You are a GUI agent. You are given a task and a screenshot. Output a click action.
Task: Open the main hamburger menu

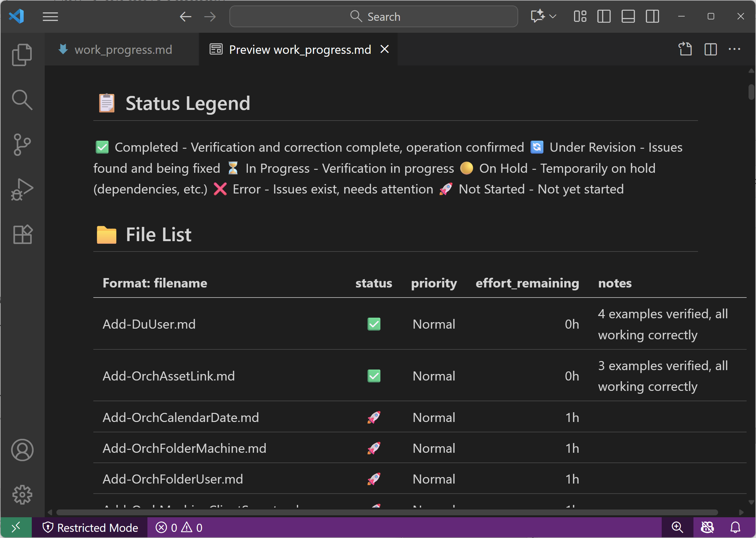(50, 16)
